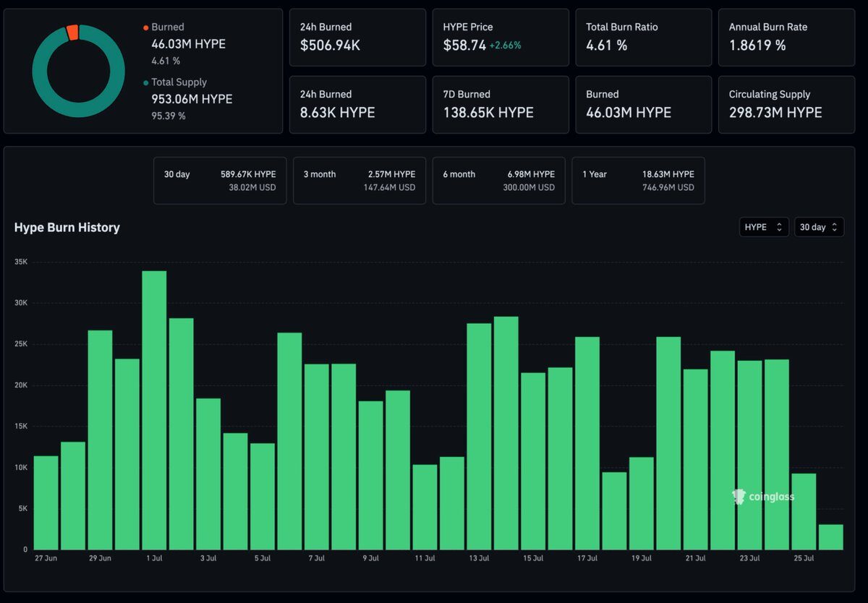Click the 27 Jun bar
Screen dimensions: 868x603
pyautogui.click(x=46, y=502)
